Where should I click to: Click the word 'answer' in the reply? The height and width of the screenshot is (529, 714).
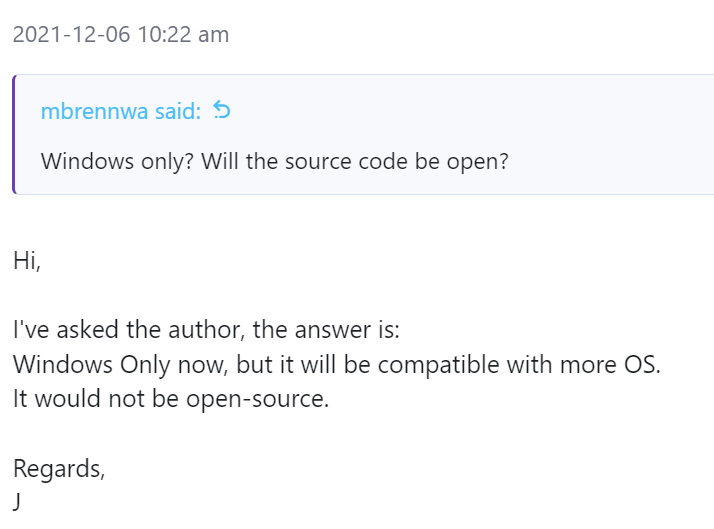pos(332,330)
